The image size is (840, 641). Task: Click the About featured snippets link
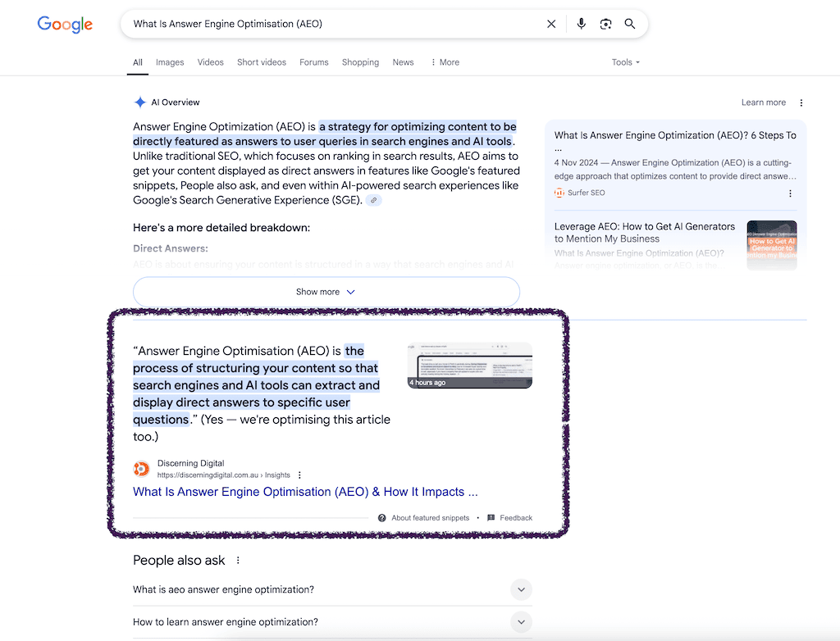coord(430,518)
